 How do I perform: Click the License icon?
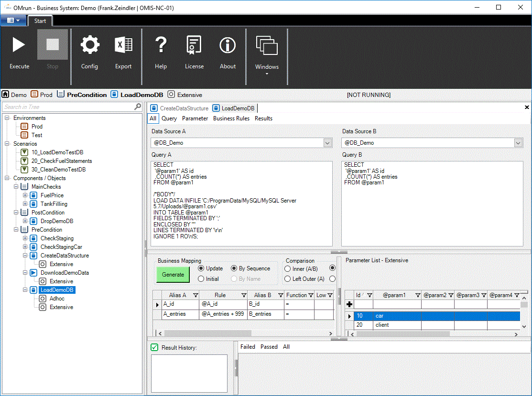194,44
